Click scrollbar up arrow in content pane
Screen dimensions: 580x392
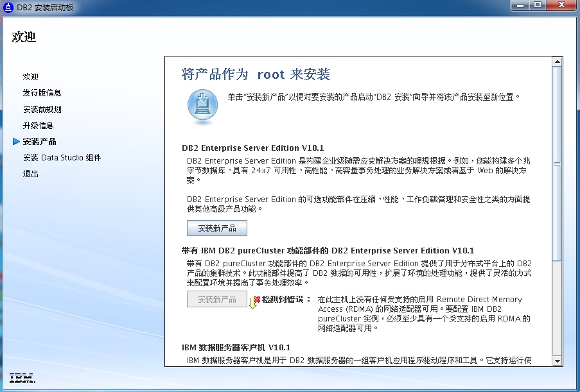557,62
